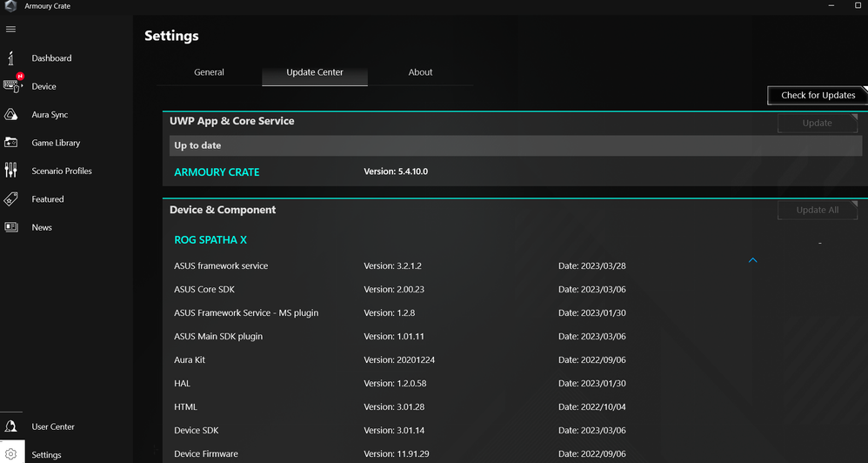This screenshot has width=868, height=463.
Task: Open User Center via headset icon
Action: tap(10, 426)
